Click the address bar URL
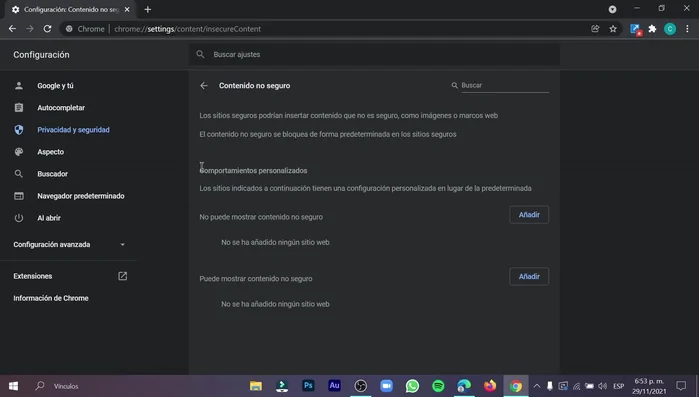Viewport: 699px width, 397px height. [187, 29]
